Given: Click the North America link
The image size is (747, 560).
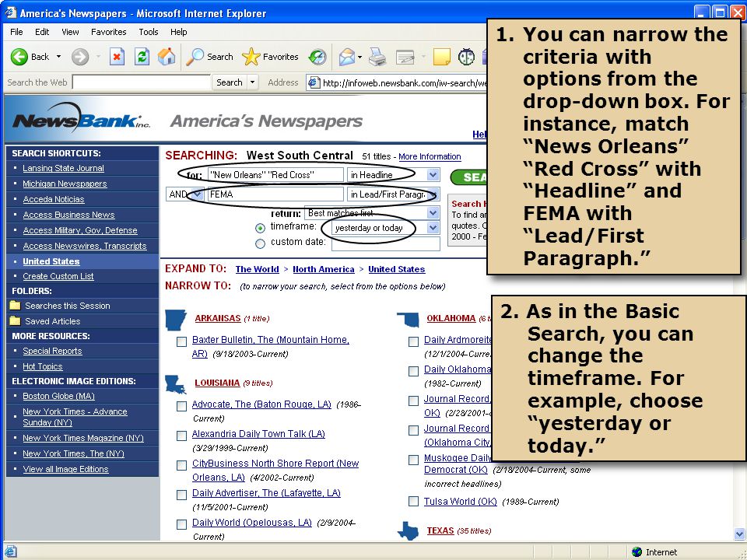Looking at the screenshot, I should (x=324, y=269).
